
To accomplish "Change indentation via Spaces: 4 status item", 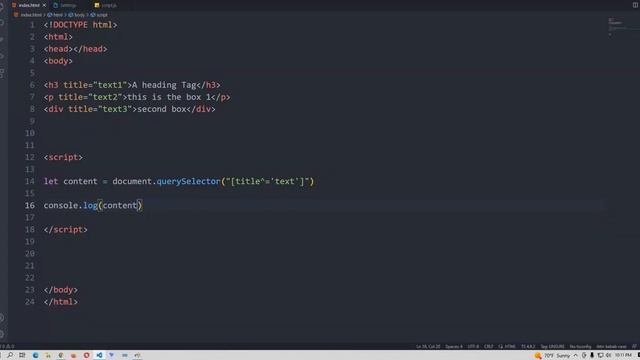I will (454, 347).
